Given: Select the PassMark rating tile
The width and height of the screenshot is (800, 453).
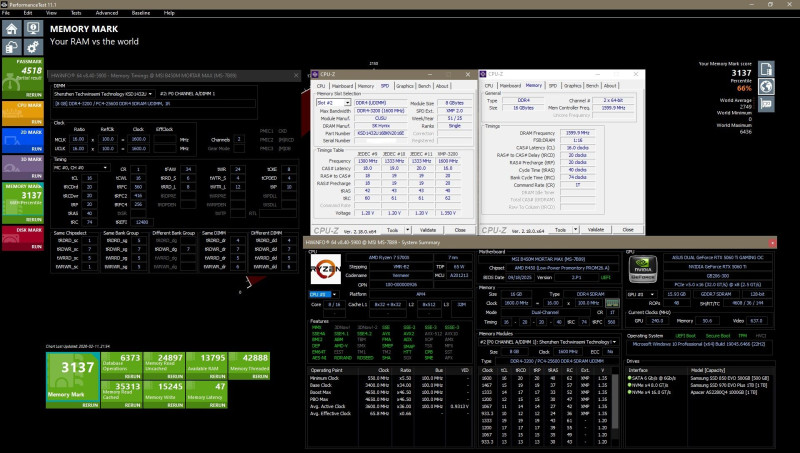Looking at the screenshot, I should tap(23, 78).
